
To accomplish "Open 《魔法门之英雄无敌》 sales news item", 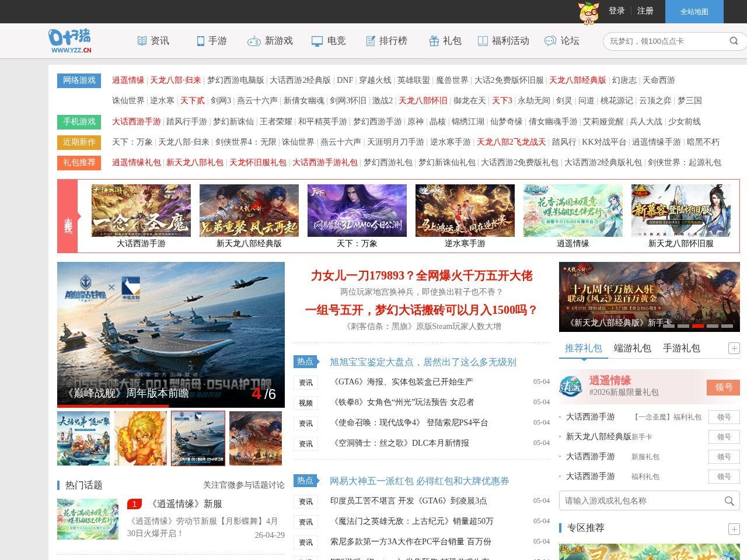I will click(x=412, y=521).
